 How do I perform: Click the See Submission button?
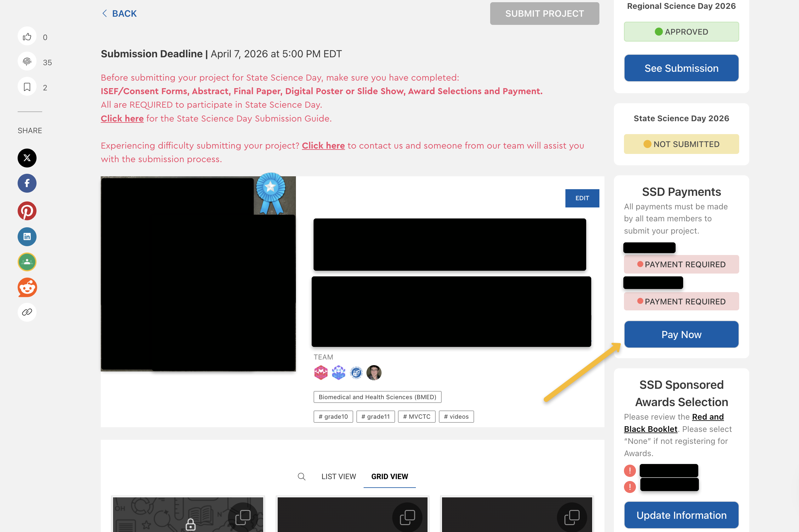pyautogui.click(x=681, y=68)
